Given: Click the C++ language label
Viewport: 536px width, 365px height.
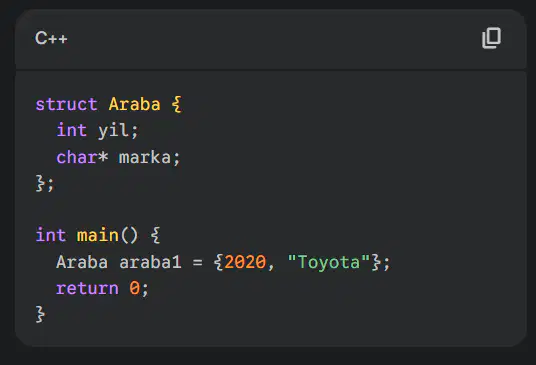Looking at the screenshot, I should 51,38.
